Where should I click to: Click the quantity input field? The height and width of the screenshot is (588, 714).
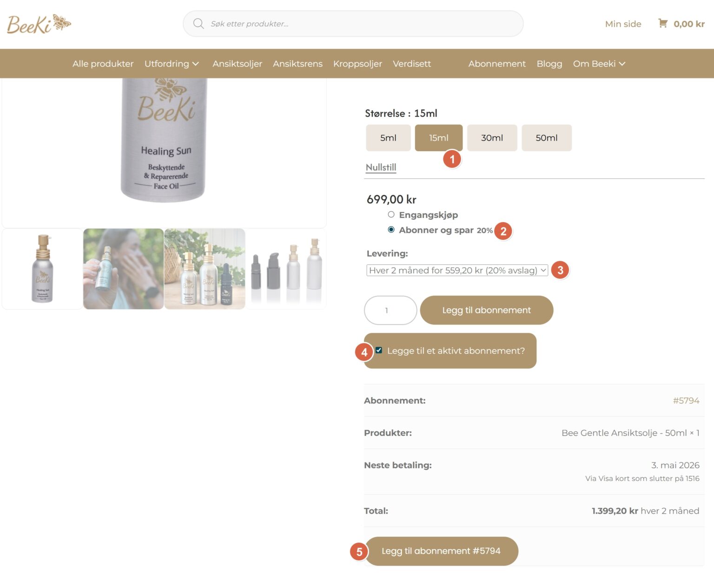[x=390, y=311]
